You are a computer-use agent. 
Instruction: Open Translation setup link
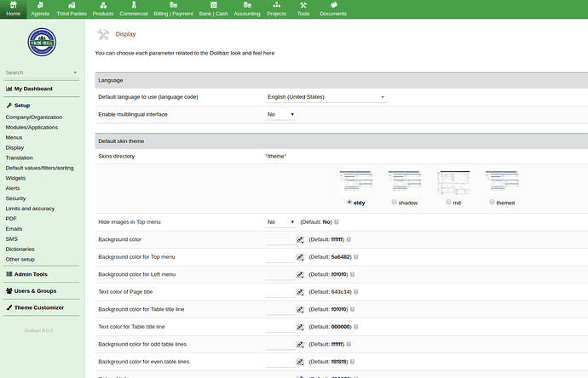coord(19,157)
